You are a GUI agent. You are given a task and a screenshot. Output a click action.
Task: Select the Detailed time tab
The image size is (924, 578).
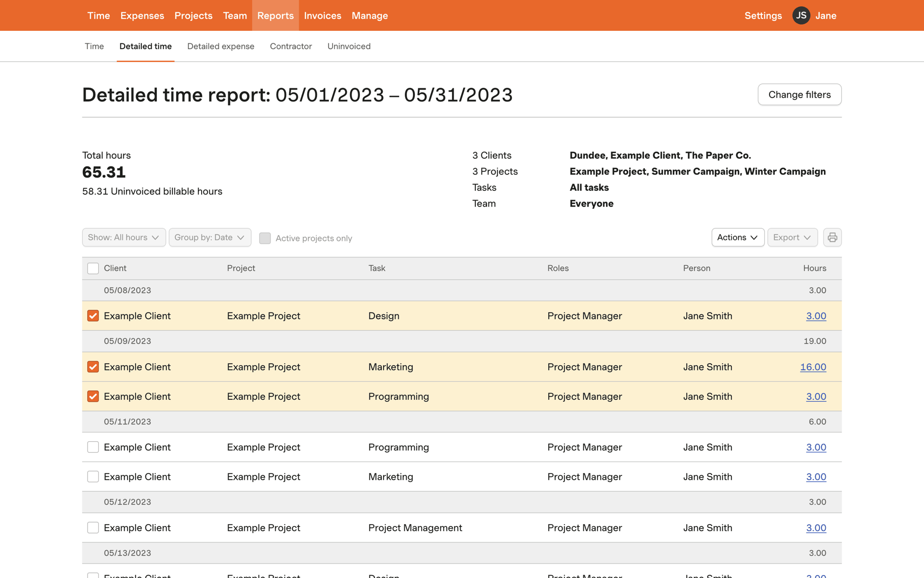pyautogui.click(x=145, y=46)
